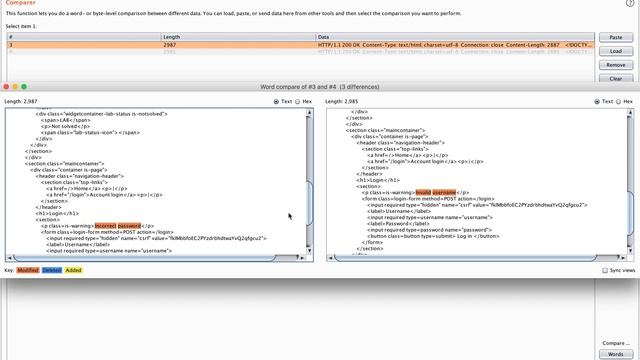Click the blue Deleted key swatch
640x360 pixels.
(52, 270)
